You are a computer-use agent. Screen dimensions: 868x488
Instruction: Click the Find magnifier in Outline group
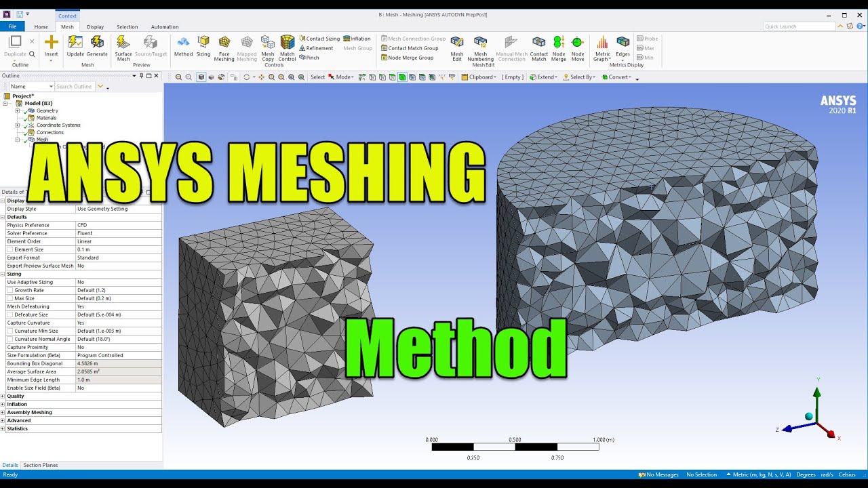pyautogui.click(x=32, y=54)
